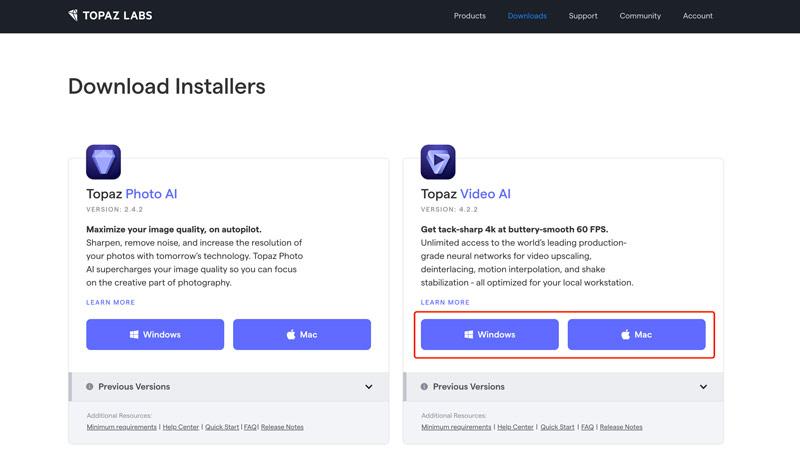The width and height of the screenshot is (800, 457).
Task: Open Video AI Release Notes link
Action: [x=621, y=427]
